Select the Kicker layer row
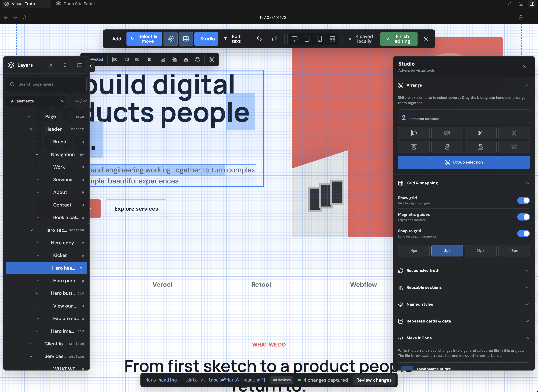The width and height of the screenshot is (538, 392). [46, 255]
